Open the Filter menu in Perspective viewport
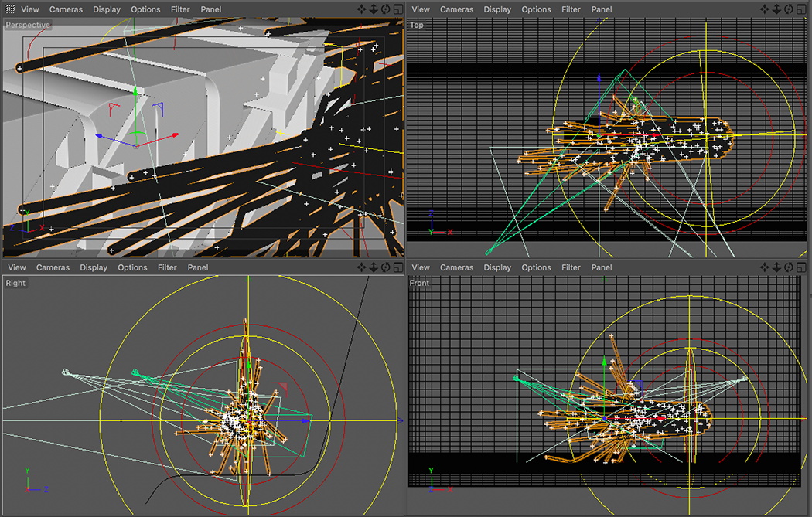Viewport: 812px width, 517px height. pyautogui.click(x=180, y=9)
